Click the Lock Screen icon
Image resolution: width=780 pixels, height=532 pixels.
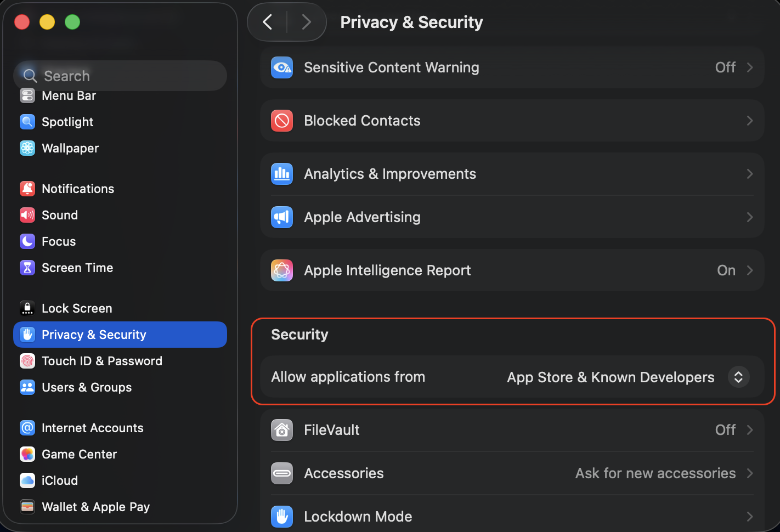pos(27,308)
